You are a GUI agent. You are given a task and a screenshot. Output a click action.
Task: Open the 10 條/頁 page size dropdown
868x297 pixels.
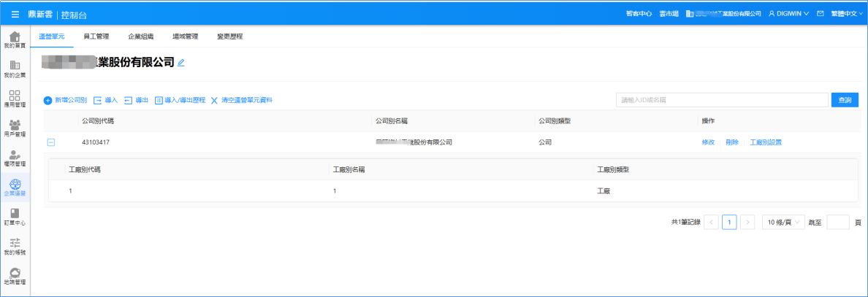coord(783,223)
